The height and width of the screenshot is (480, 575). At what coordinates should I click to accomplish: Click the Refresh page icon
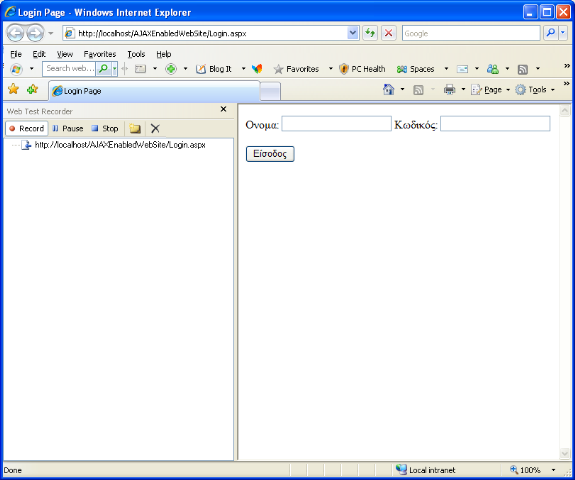(x=370, y=33)
